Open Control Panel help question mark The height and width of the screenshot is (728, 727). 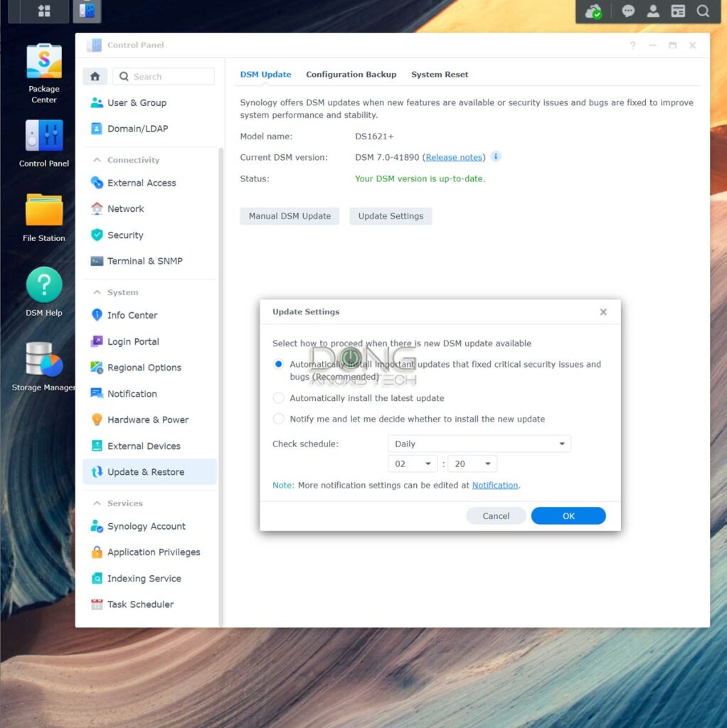(x=632, y=45)
